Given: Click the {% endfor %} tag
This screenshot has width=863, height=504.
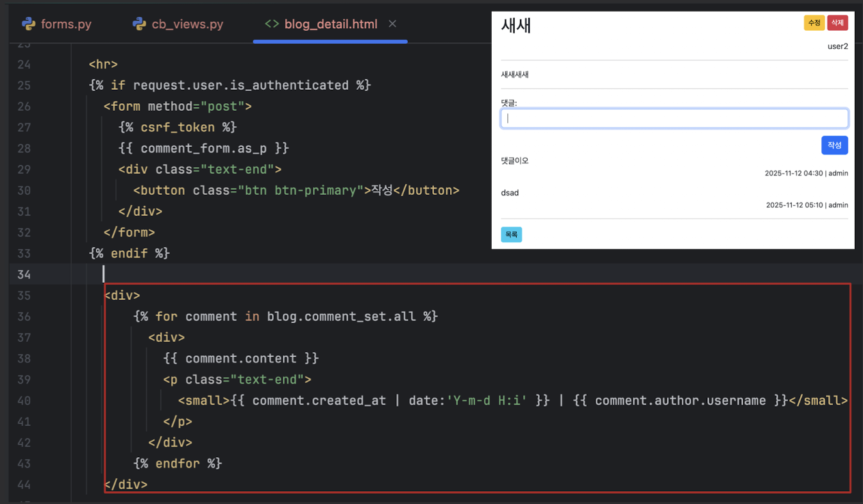Looking at the screenshot, I should point(178,464).
